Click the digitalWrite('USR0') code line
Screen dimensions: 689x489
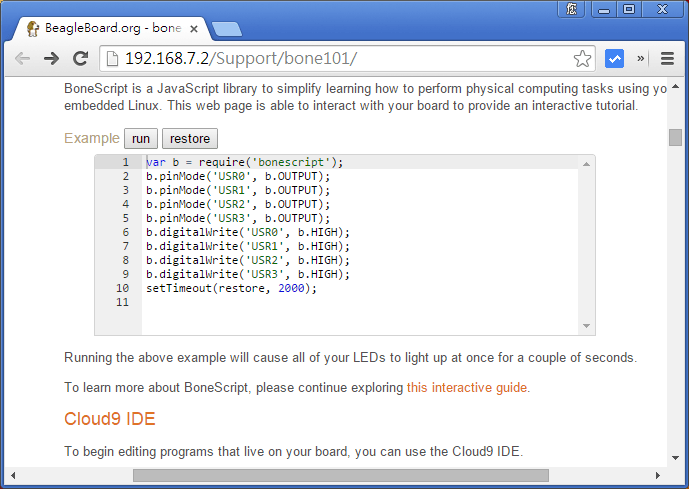coord(248,232)
